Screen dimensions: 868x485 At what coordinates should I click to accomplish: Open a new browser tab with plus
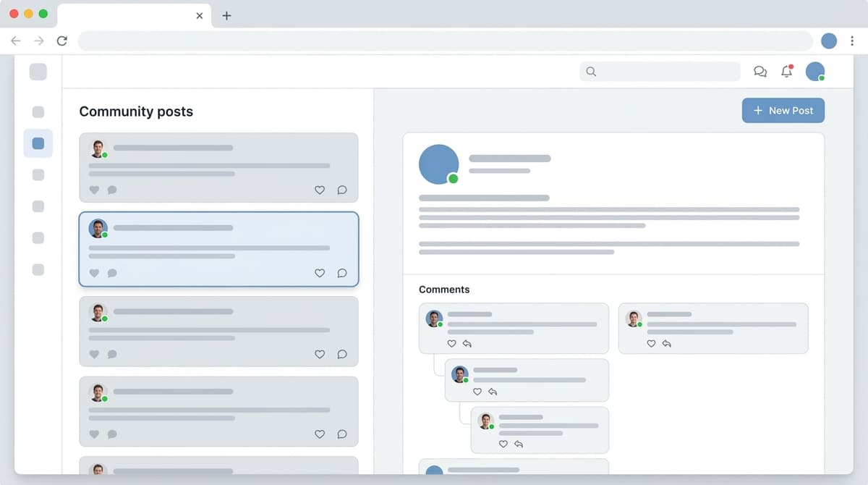[x=226, y=15]
